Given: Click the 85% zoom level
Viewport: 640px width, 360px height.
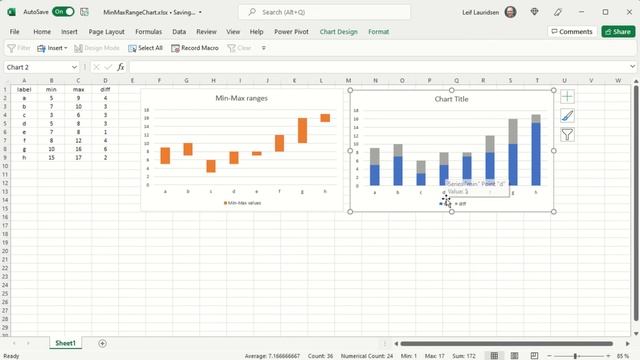Looking at the screenshot, I should 623,356.
